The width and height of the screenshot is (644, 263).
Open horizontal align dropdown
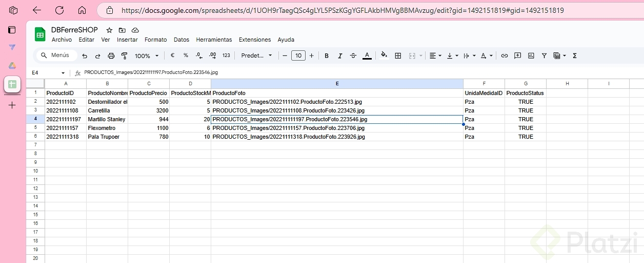coord(435,55)
